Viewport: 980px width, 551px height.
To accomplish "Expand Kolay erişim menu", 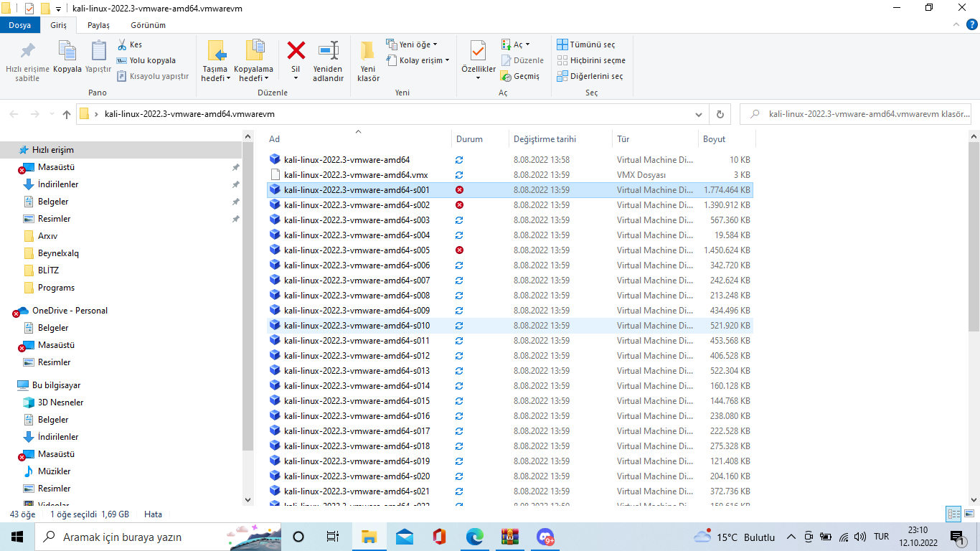I will coord(418,60).
